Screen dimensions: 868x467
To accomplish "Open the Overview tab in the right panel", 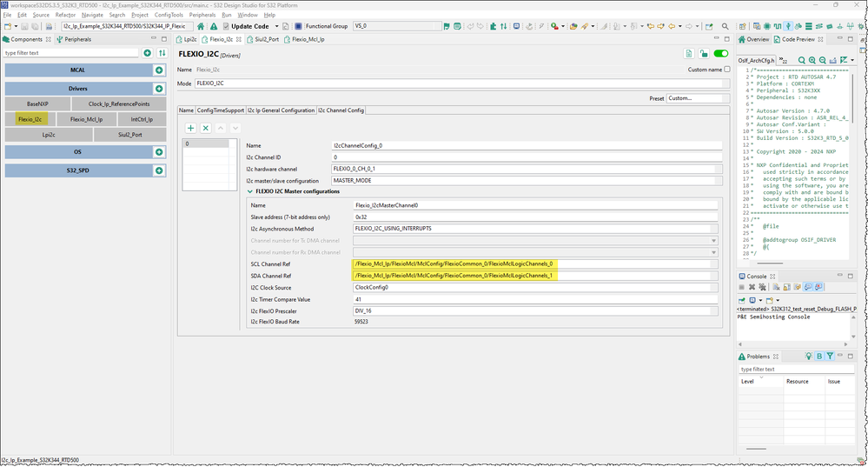I will (x=753, y=39).
